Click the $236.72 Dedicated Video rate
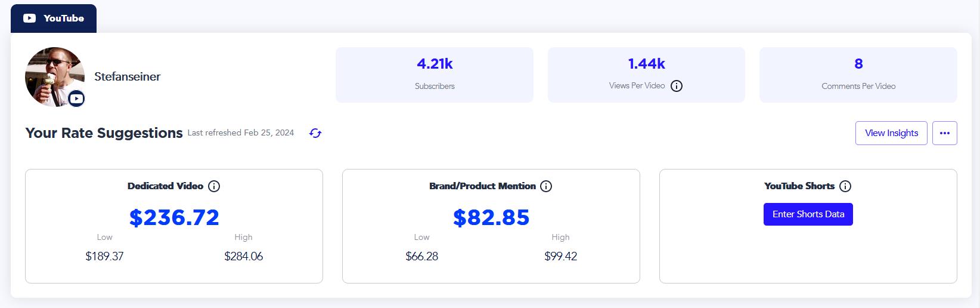 (174, 217)
